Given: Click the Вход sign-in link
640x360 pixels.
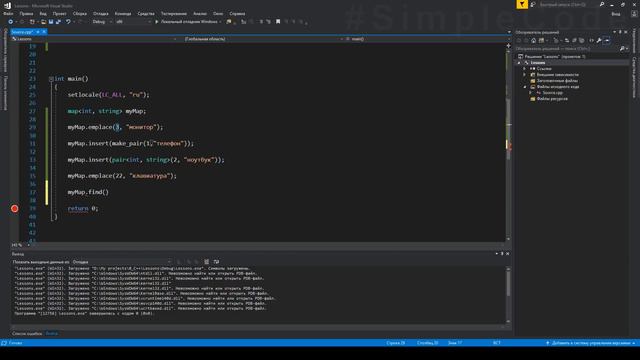Looking at the screenshot, I should coord(616,14).
